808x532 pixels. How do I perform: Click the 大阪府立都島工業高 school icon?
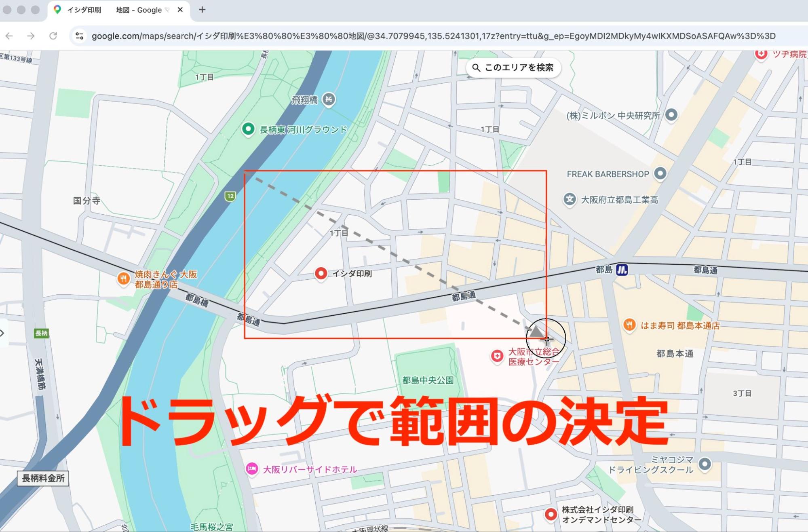click(x=570, y=199)
